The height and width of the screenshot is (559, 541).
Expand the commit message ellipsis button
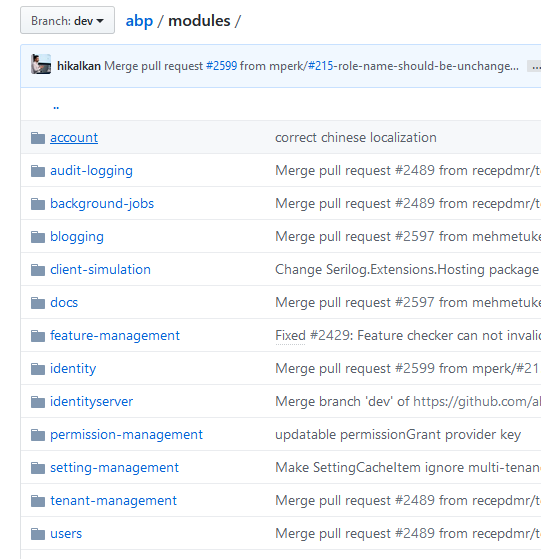(x=535, y=66)
